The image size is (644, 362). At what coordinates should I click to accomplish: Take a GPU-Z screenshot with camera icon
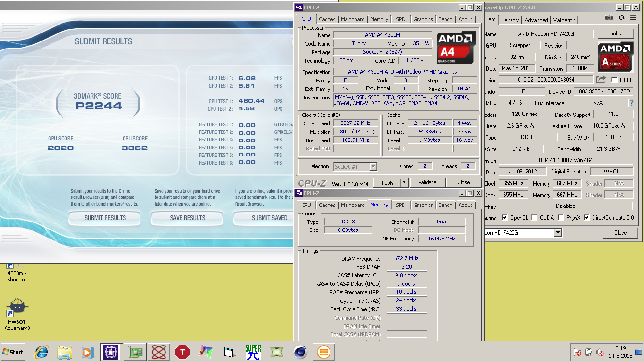609,18
